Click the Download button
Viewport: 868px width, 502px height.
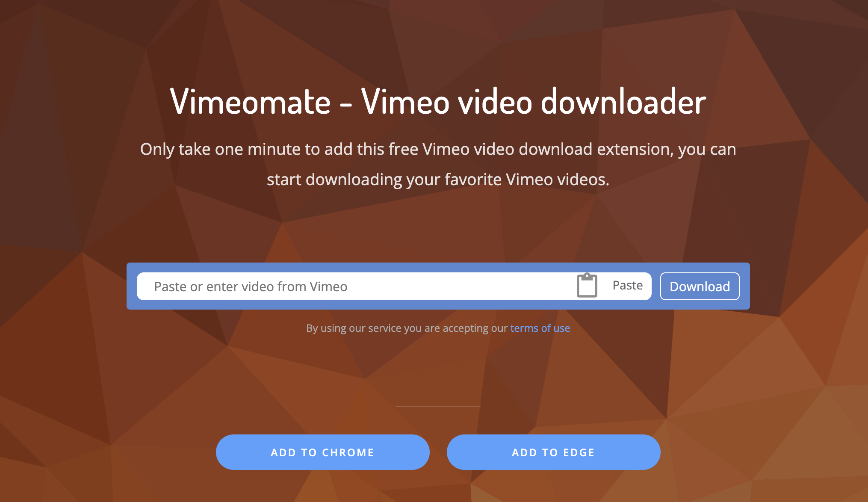[700, 286]
